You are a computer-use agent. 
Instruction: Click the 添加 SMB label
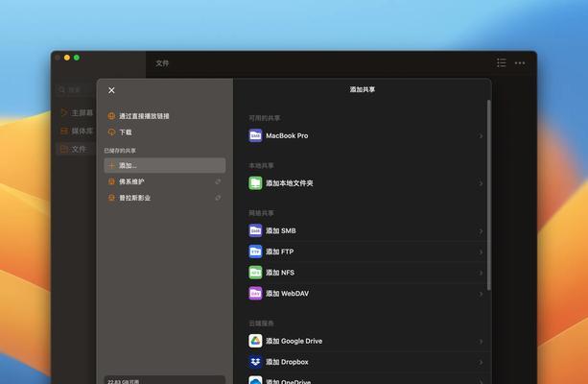[281, 230]
